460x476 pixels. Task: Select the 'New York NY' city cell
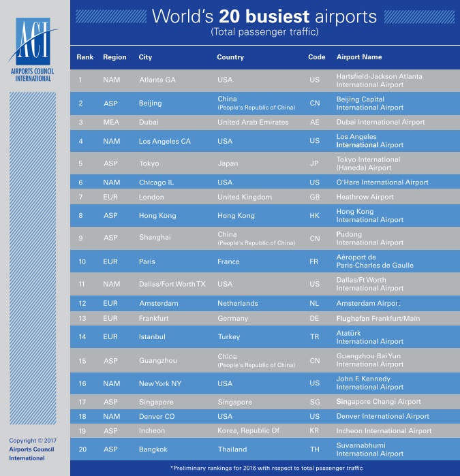click(160, 383)
